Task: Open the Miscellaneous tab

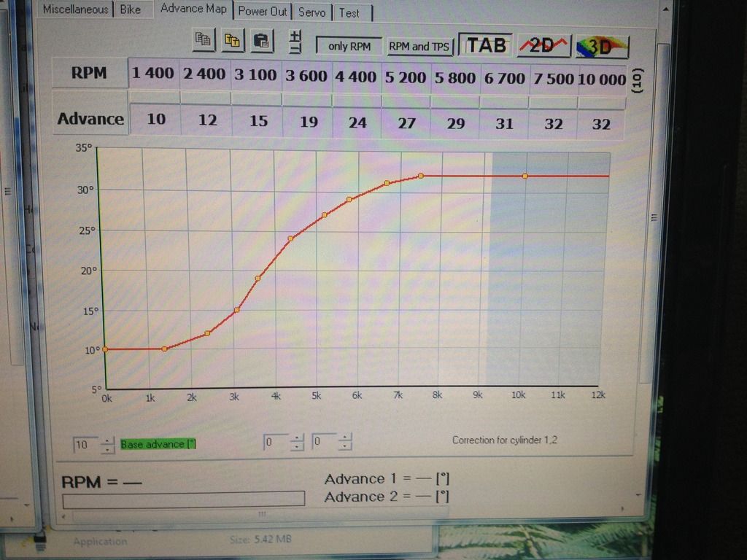Action: pyautogui.click(x=75, y=9)
